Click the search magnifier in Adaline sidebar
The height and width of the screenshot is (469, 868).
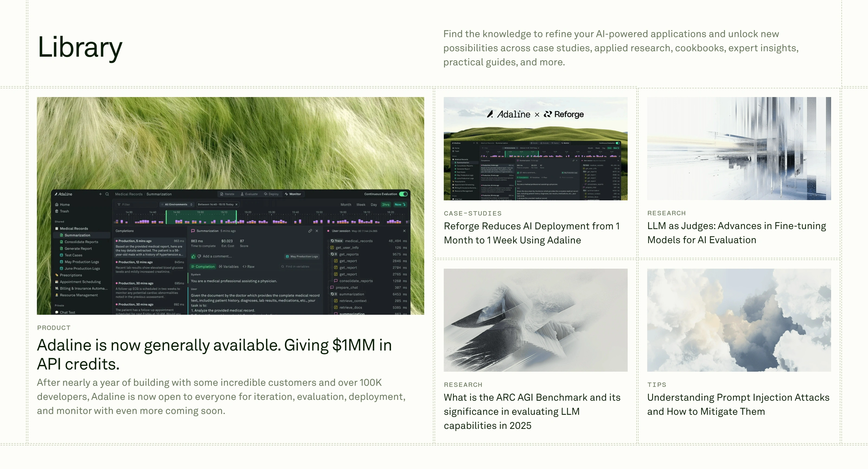coord(107,194)
